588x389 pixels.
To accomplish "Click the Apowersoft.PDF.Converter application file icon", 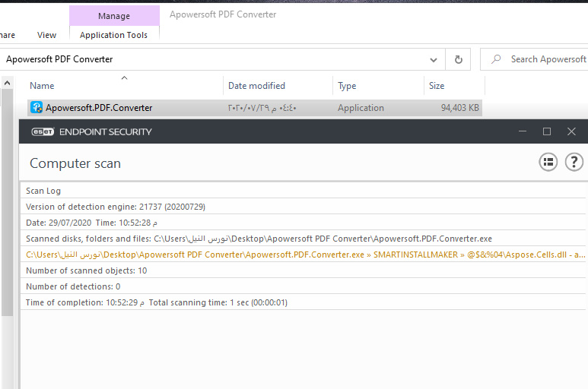I will click(x=36, y=108).
